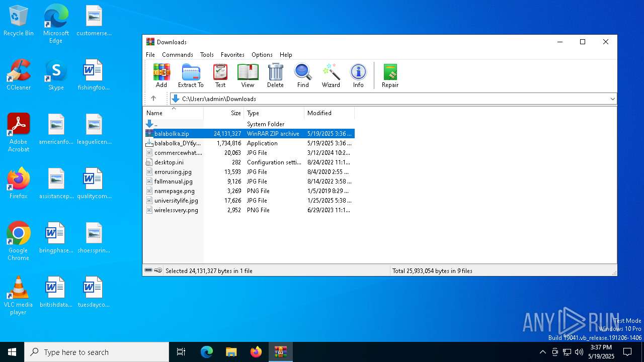Show hidden system tray icons chevron
The width and height of the screenshot is (644, 362).
pyautogui.click(x=542, y=352)
